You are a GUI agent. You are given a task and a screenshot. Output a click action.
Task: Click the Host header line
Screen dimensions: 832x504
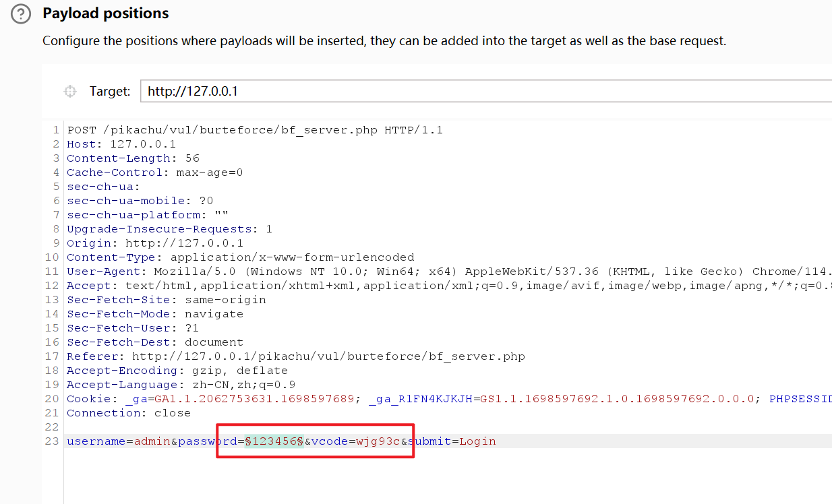pyautogui.click(x=121, y=144)
